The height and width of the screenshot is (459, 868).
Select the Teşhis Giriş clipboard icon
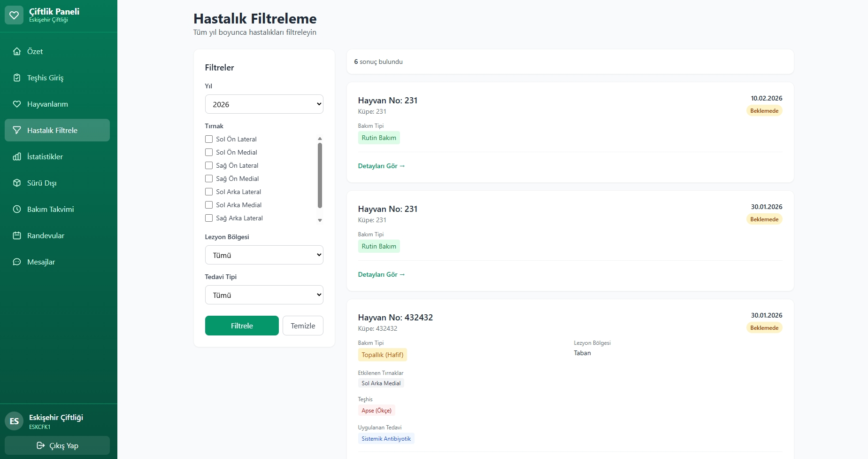[x=17, y=78]
